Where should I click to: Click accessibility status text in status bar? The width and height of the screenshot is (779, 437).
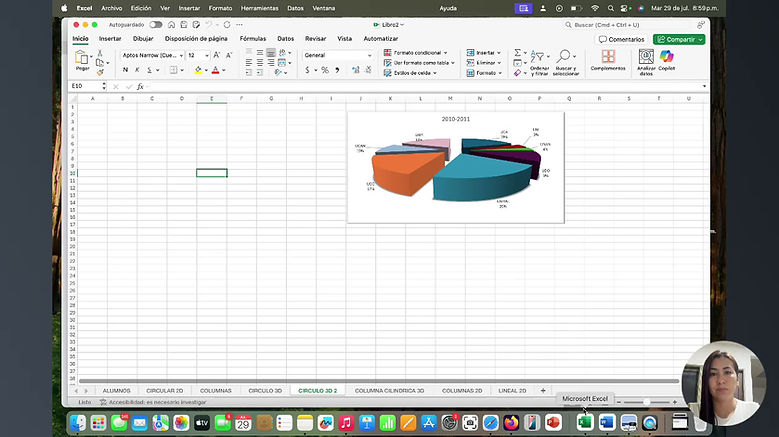[153, 402]
